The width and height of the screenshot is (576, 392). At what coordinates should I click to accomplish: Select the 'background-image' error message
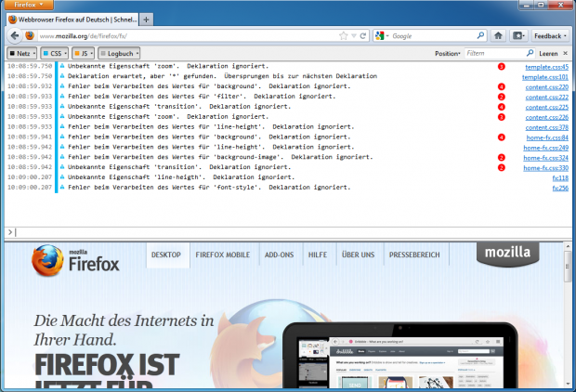[220, 157]
